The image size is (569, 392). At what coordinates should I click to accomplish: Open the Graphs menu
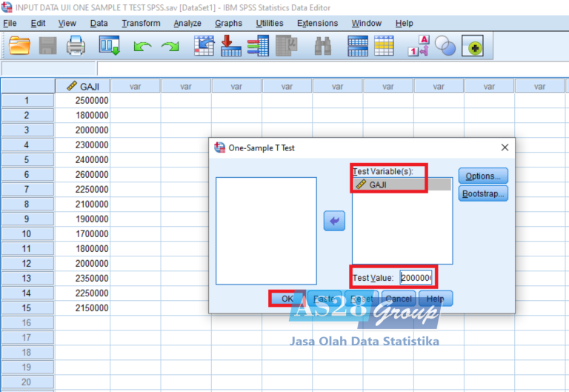[228, 24]
